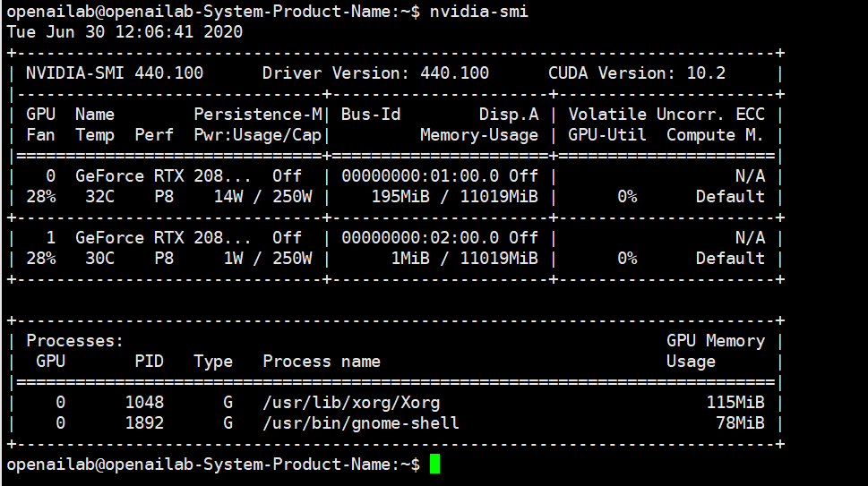
Task: Click the GPU Memory header
Action: coord(716,341)
